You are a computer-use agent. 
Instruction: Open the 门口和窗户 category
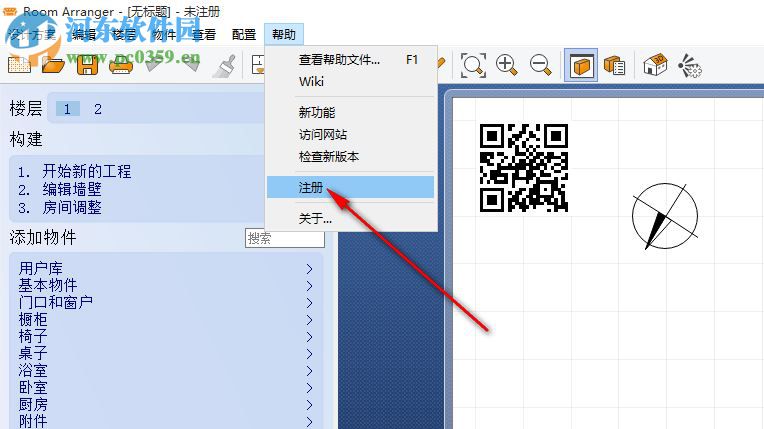pos(56,302)
